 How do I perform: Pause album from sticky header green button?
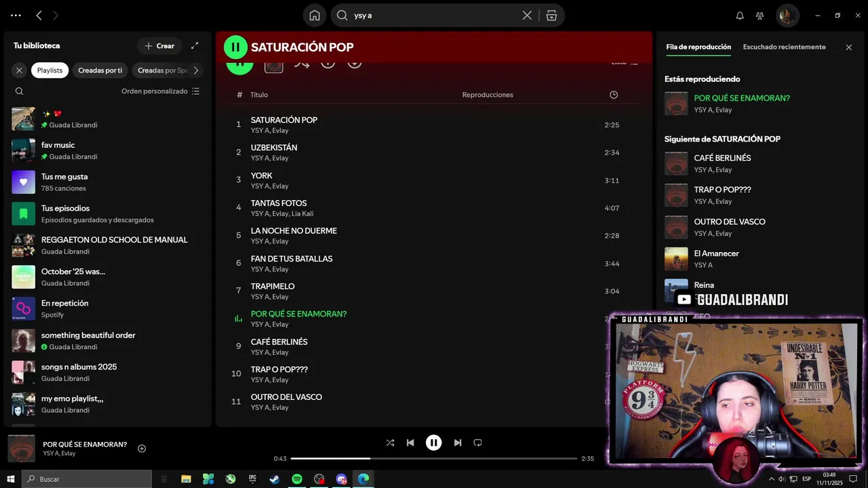[235, 47]
